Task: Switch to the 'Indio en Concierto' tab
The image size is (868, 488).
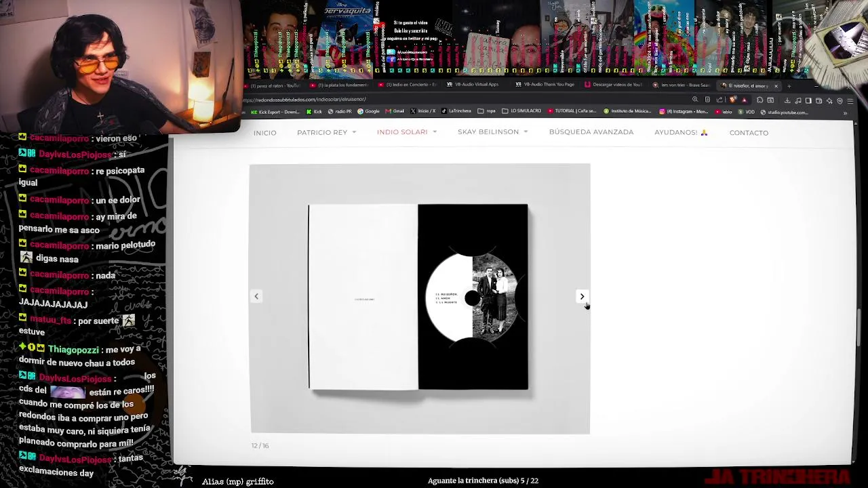Action: click(x=407, y=85)
